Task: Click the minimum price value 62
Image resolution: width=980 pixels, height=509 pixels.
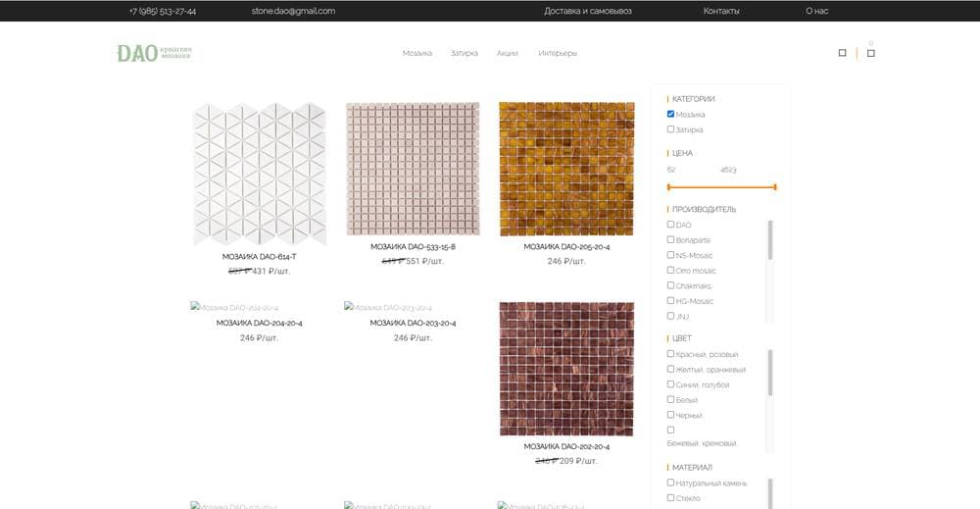Action: (671, 170)
